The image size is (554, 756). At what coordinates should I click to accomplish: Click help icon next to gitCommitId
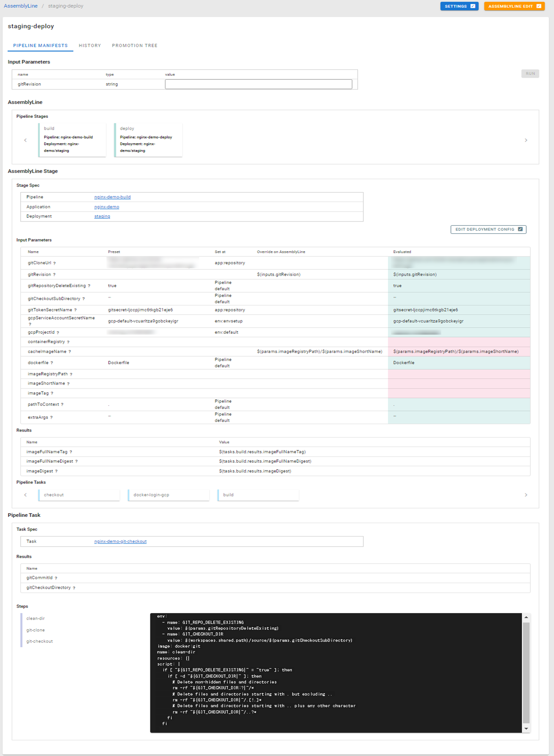(x=56, y=578)
